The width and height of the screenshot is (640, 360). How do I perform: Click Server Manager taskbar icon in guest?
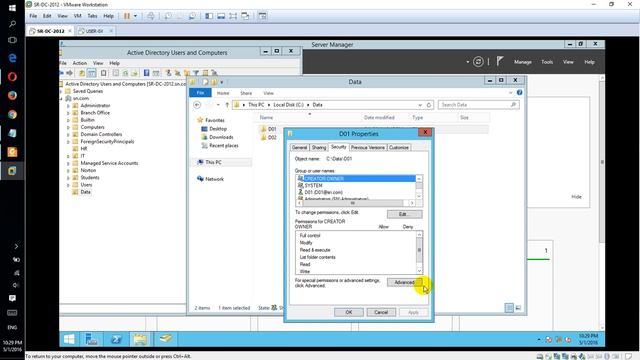point(91,339)
